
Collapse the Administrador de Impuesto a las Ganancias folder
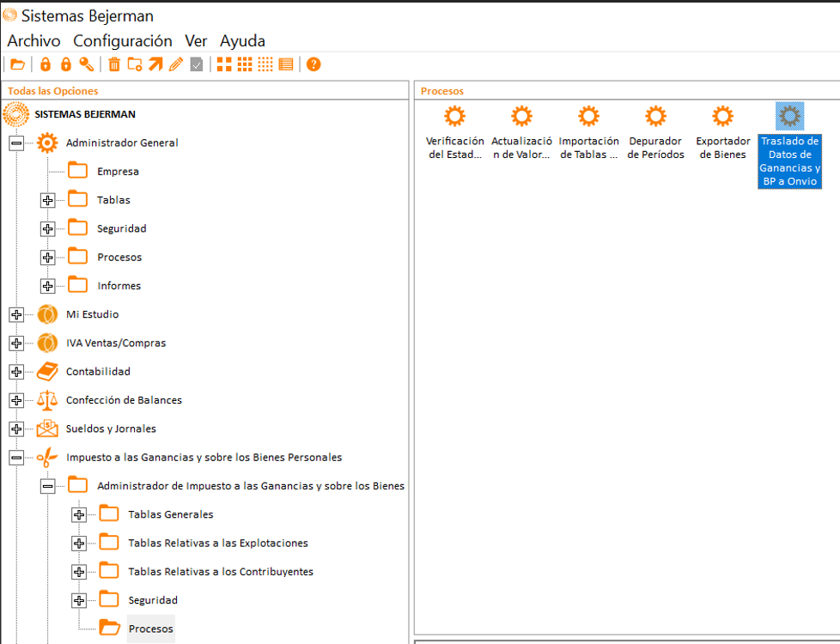click(48, 487)
